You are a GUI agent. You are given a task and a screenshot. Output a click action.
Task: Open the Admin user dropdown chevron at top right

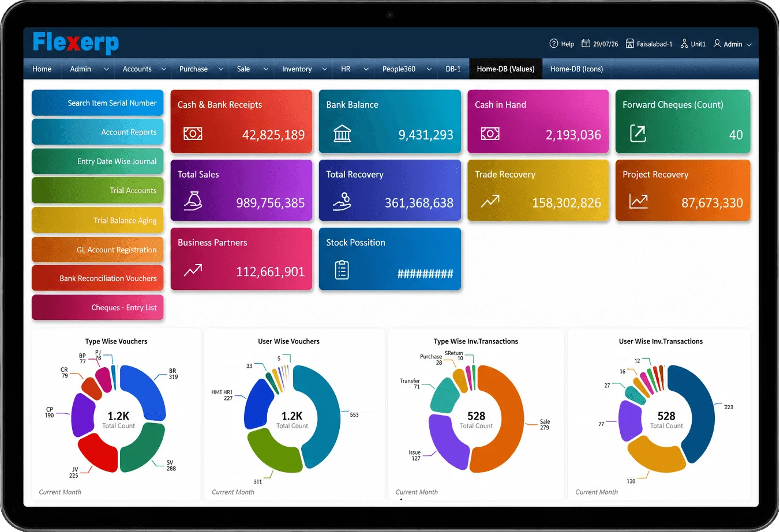pyautogui.click(x=749, y=44)
